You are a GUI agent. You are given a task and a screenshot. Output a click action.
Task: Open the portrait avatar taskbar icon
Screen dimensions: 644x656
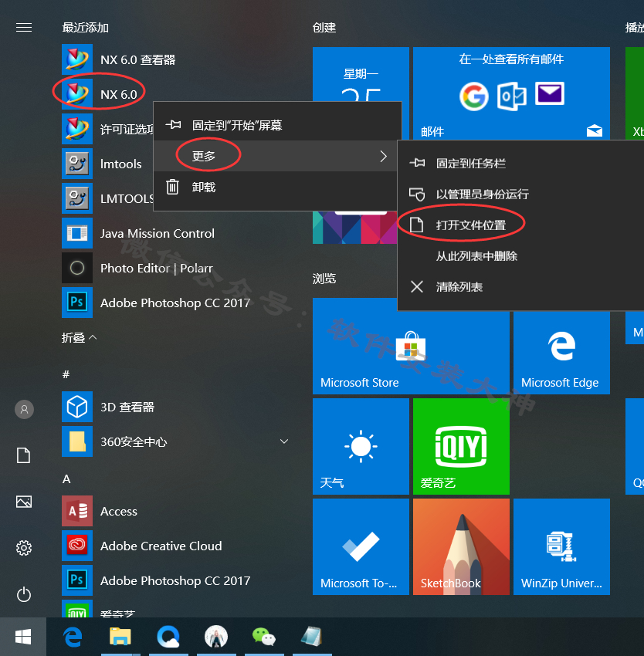point(216,637)
